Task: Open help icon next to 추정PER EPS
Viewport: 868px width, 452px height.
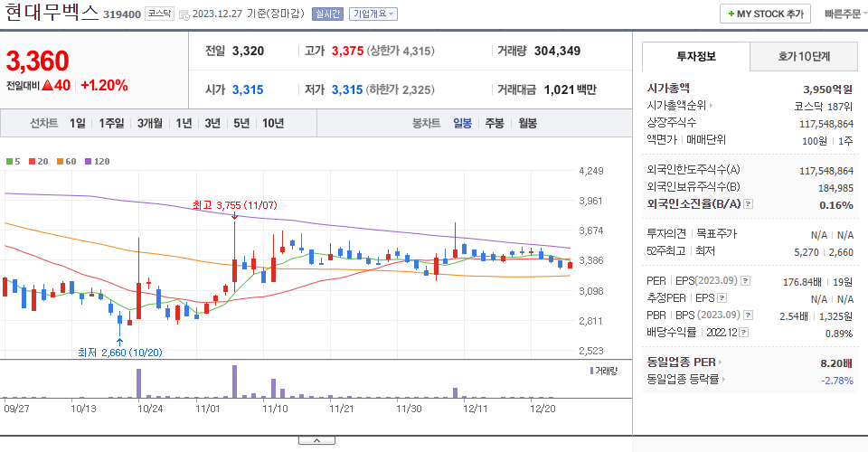Action: click(x=722, y=298)
